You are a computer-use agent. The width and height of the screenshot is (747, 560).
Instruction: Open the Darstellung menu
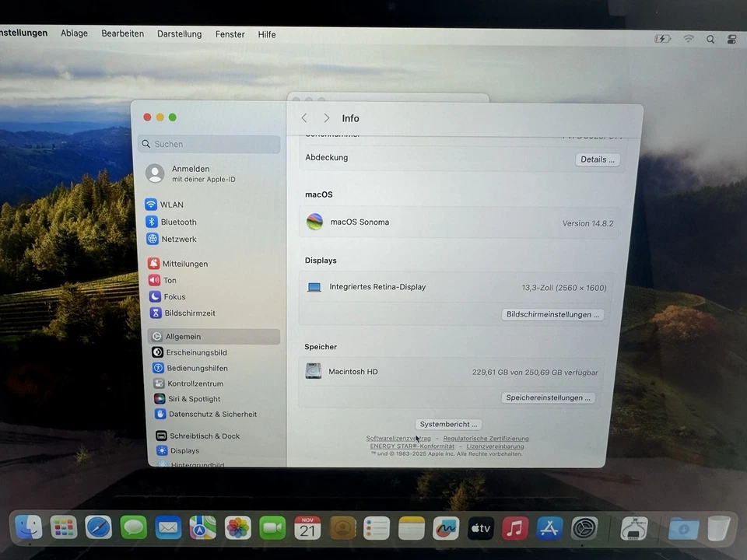pyautogui.click(x=180, y=34)
